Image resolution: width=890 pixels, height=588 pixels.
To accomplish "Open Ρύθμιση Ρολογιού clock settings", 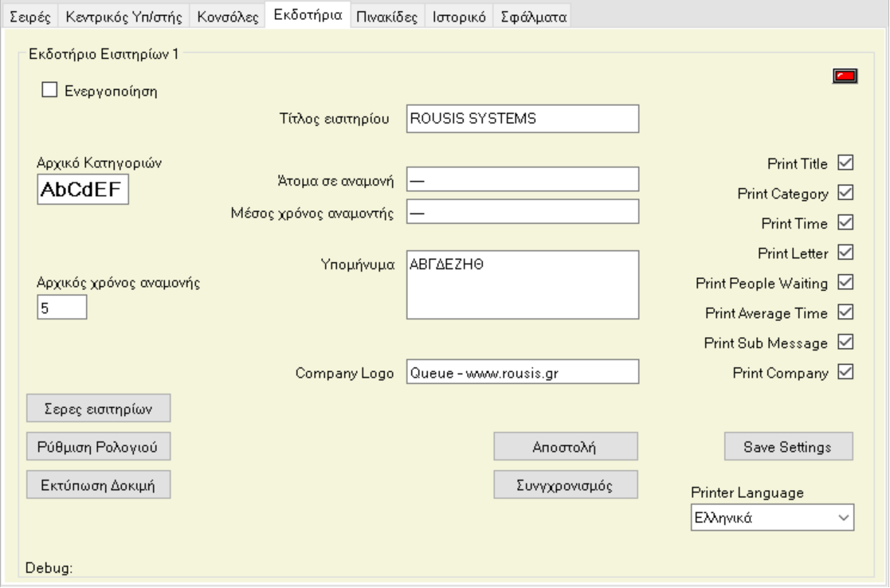I will (99, 447).
